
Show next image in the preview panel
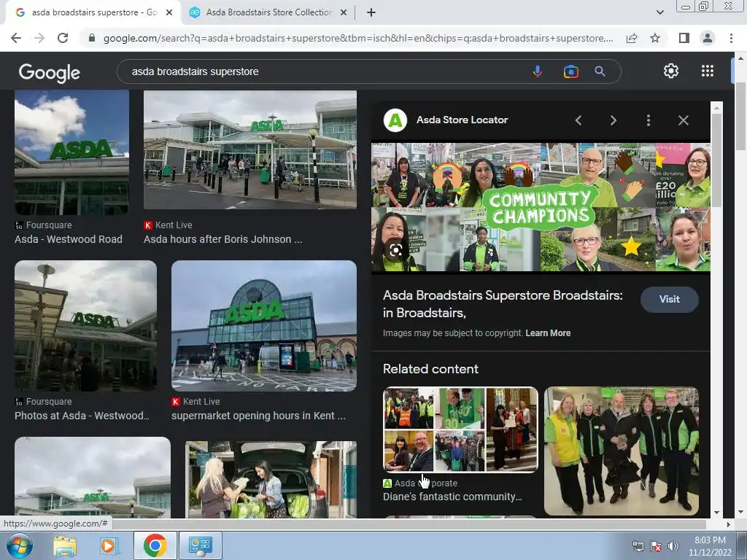coord(613,120)
